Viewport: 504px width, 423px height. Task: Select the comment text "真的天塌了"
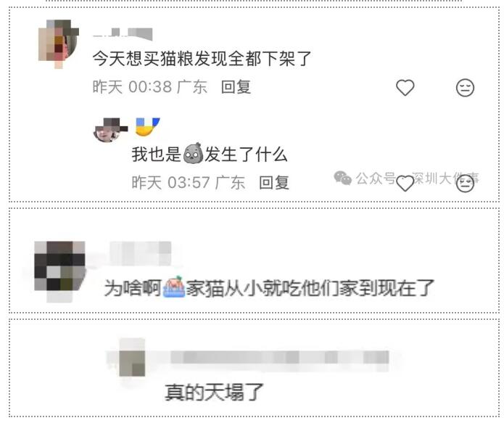pos(214,392)
